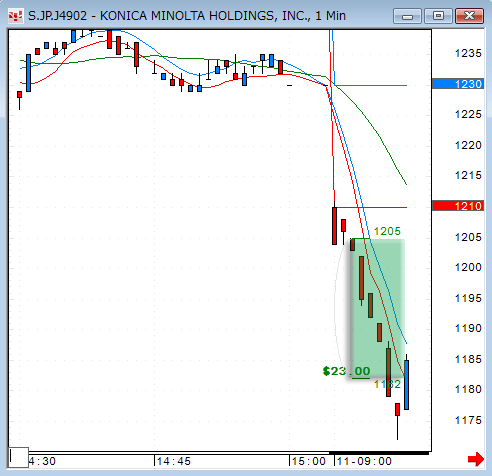Click the 1225 price axis label

point(468,114)
